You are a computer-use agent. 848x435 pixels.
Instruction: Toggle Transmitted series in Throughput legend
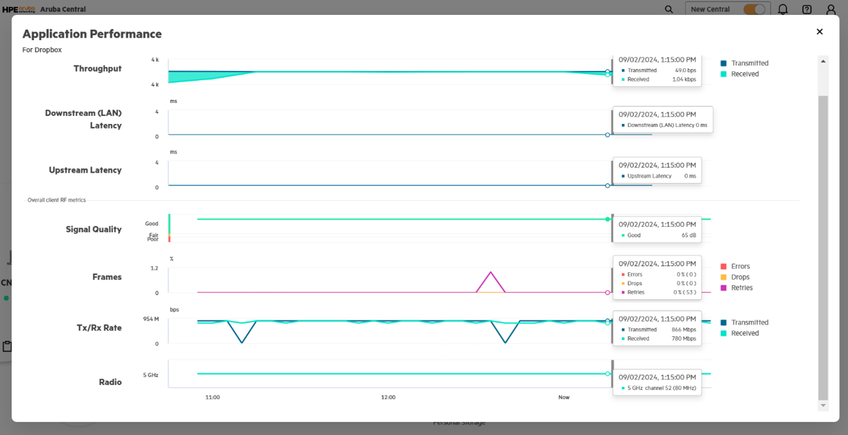tap(749, 63)
